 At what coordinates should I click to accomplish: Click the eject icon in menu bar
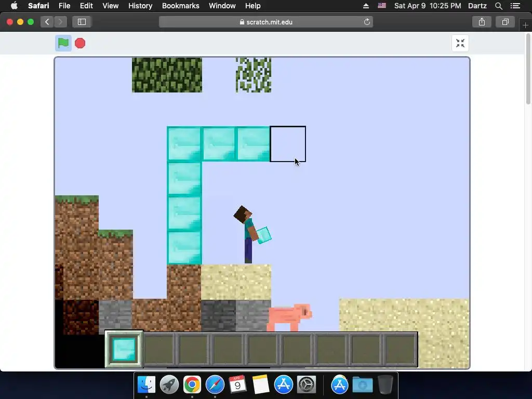tap(366, 6)
